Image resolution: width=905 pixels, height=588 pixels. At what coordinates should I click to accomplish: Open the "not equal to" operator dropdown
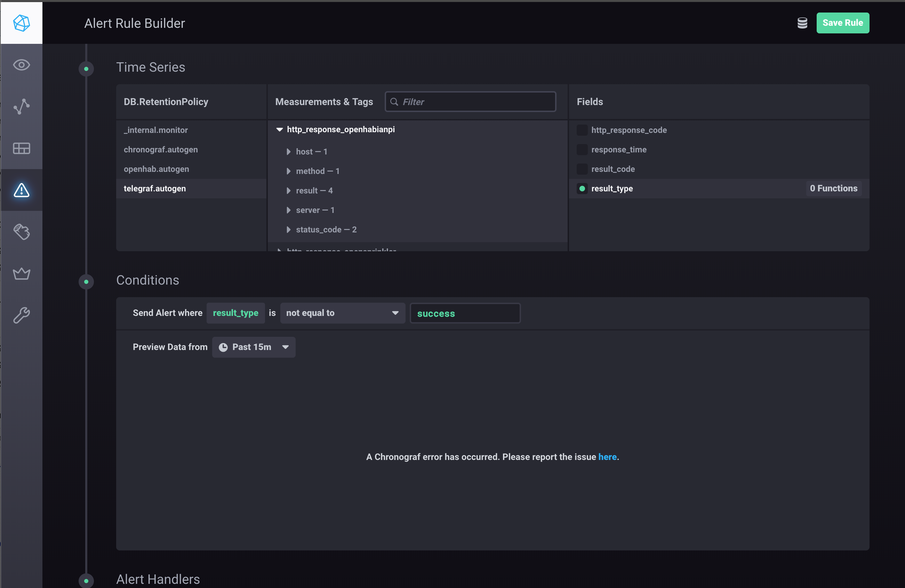coord(342,313)
